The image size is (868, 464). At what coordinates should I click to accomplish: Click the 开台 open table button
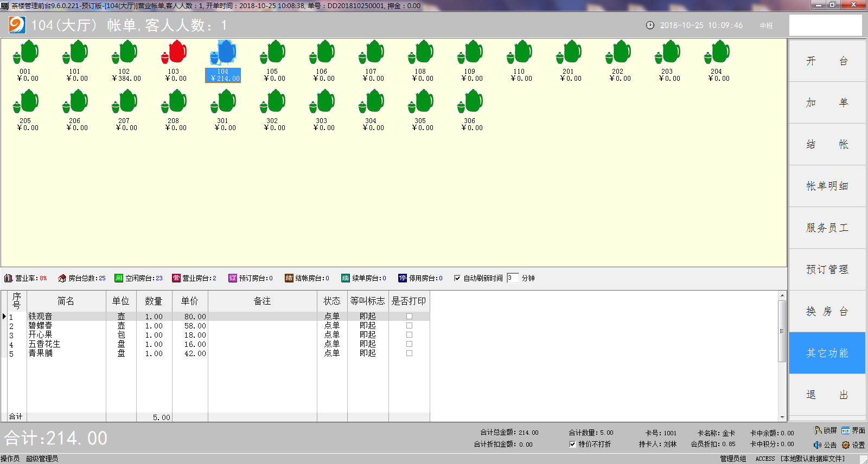point(827,61)
